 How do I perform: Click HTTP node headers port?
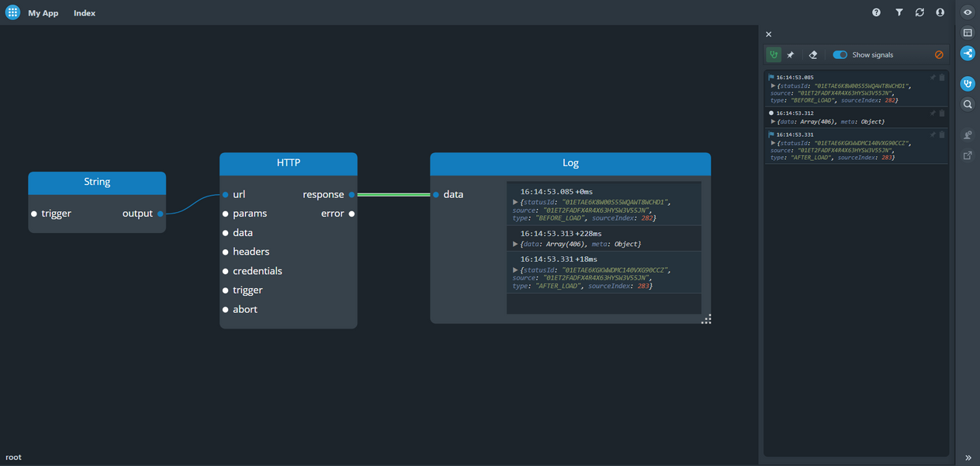coord(226,252)
